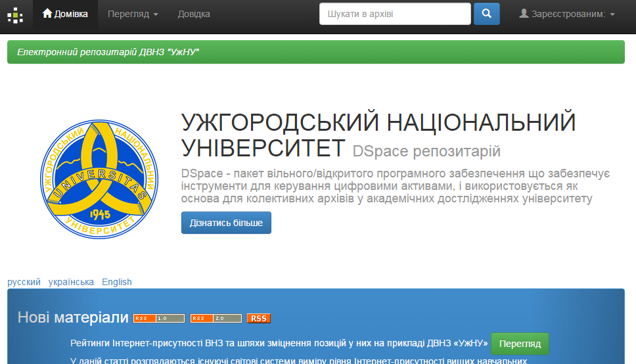Click the DSpace logo in the navbar

pos(15,14)
